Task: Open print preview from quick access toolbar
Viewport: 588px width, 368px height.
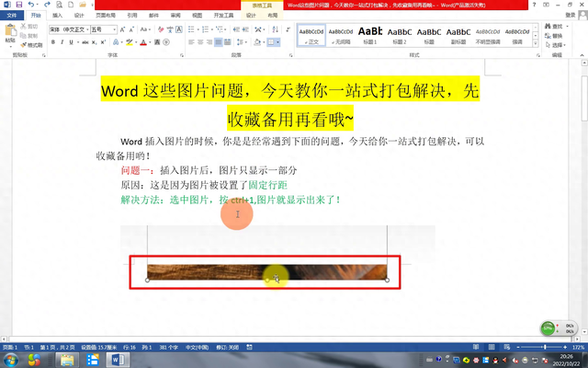Action: (59, 5)
